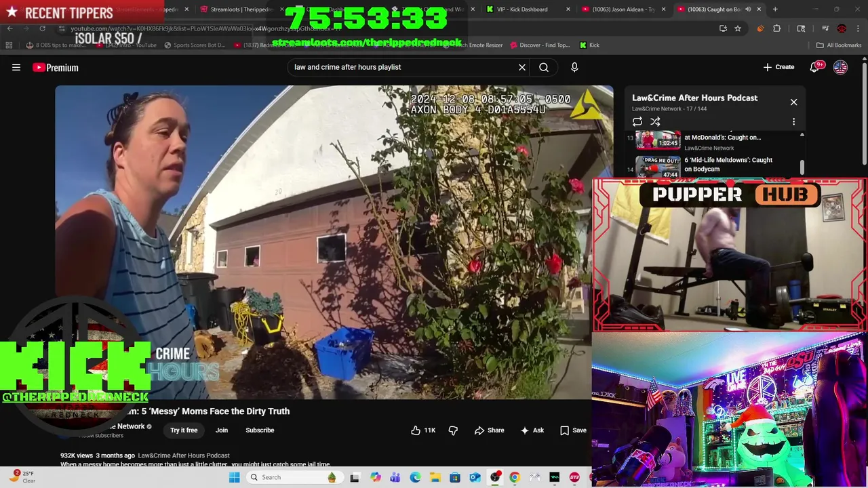Click the Windows Start button

(234, 477)
